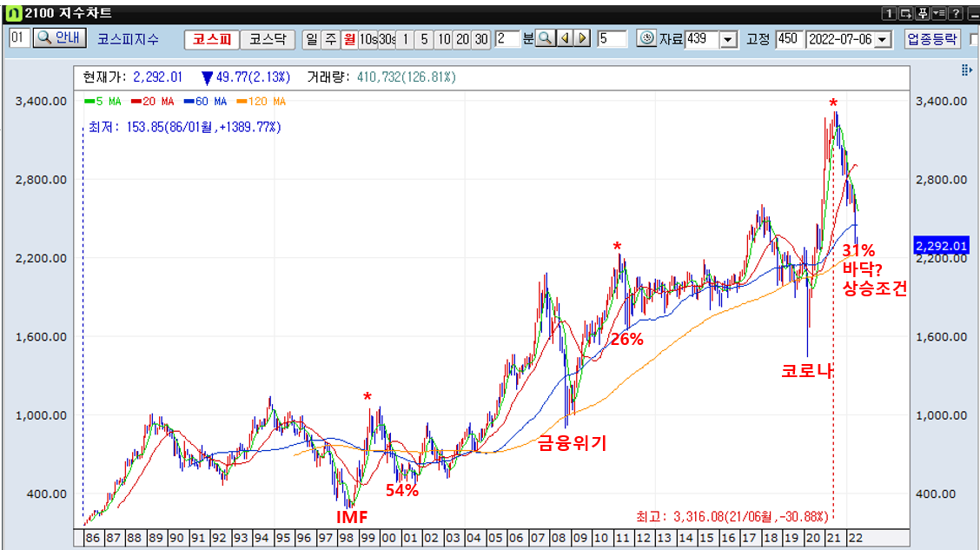Viewport: 980px width, 550px height.
Task: Select the 일 (daily) period button
Action: point(311,39)
